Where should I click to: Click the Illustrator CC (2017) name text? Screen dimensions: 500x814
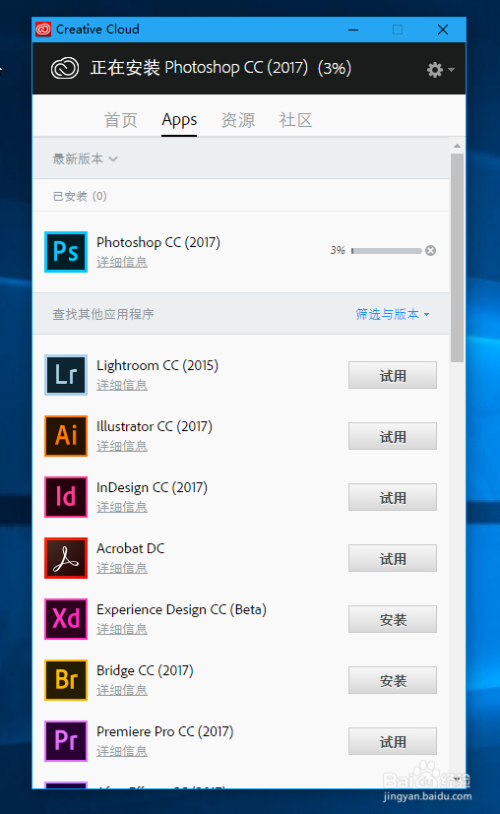[154, 427]
